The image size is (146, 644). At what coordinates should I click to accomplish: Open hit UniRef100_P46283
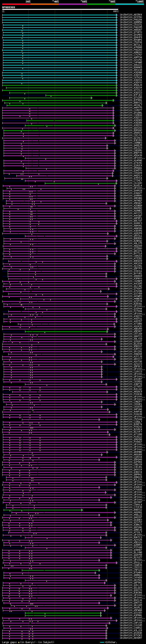[131, 50]
